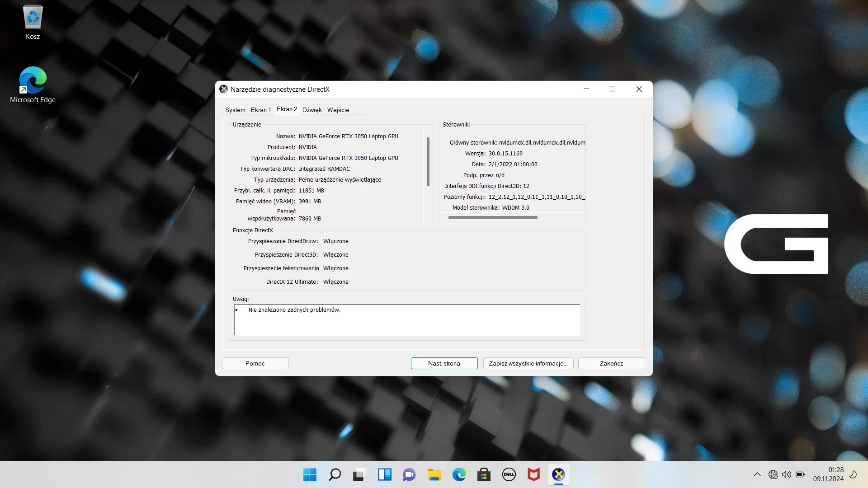Expand hidden icons in the system tray
The image size is (868, 488).
click(757, 474)
